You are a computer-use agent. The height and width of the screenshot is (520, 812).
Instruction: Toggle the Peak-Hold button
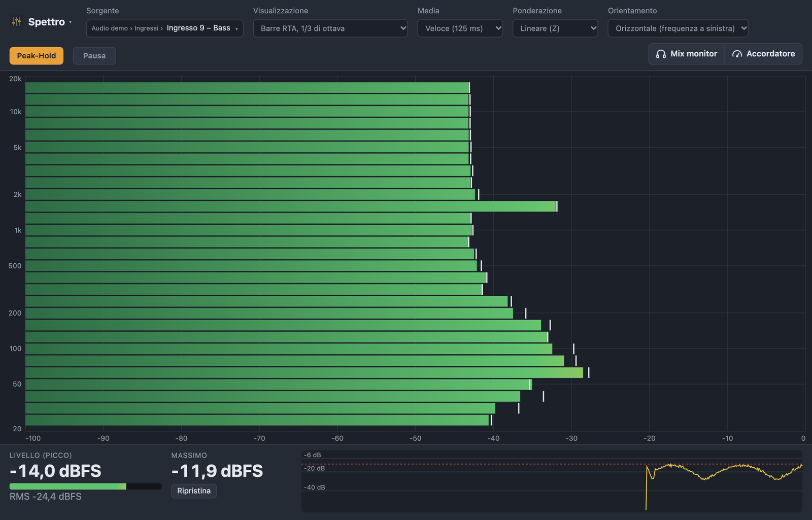point(37,56)
